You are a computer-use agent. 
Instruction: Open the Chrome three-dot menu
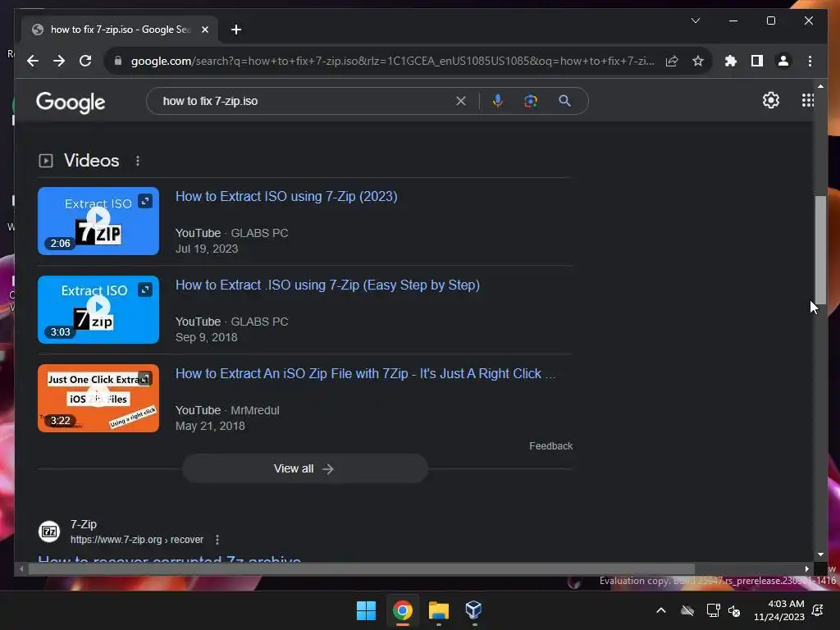tap(810, 61)
